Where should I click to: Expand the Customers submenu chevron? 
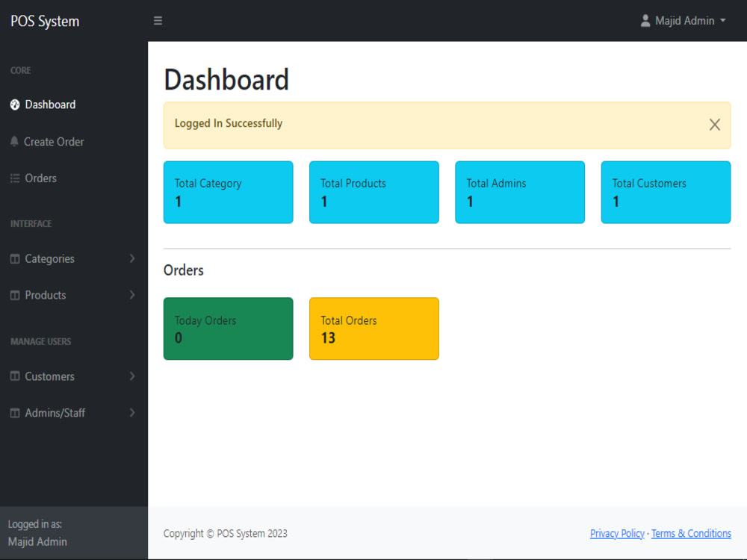(132, 376)
